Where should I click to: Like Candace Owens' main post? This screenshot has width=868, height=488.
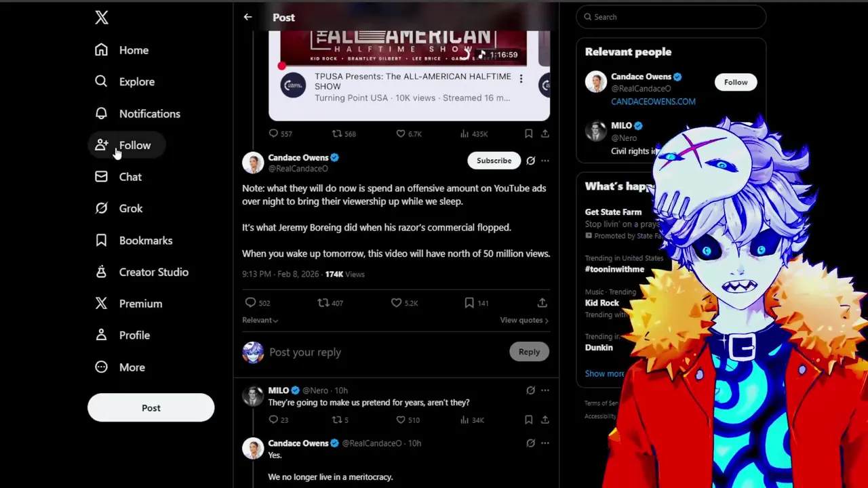point(396,303)
